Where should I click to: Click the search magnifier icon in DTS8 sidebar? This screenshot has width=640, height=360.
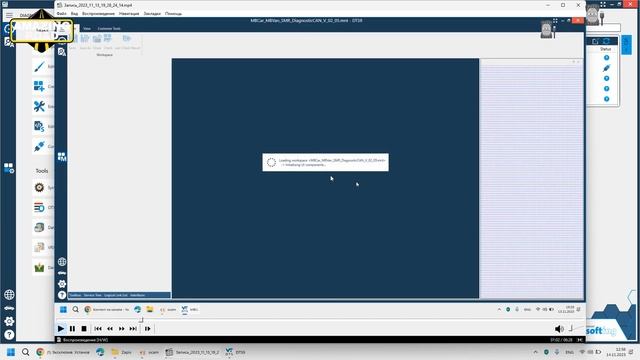[62, 52]
